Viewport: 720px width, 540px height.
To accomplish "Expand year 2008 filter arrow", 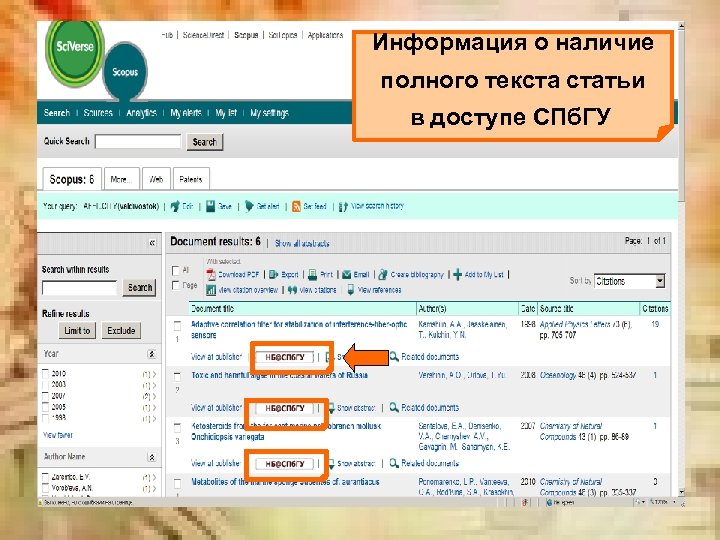I will (154, 385).
